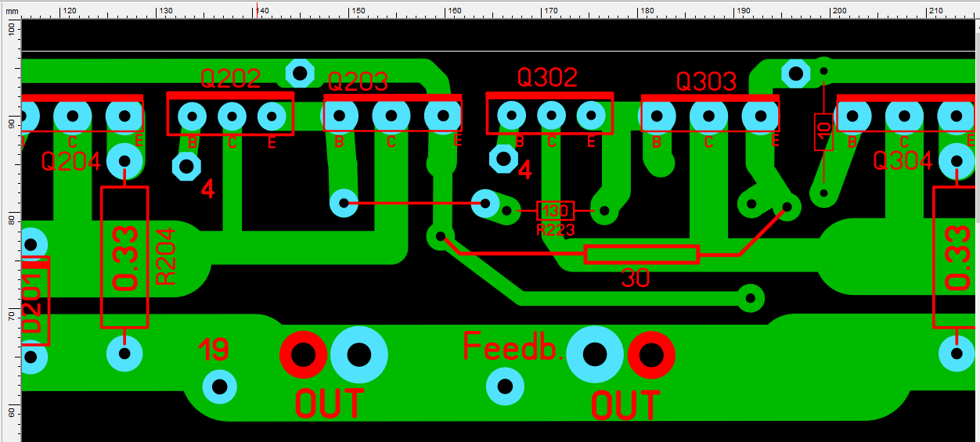The image size is (980, 442).
Task: Select the octagonal pad above Q303's E pad
Action: 795,74
